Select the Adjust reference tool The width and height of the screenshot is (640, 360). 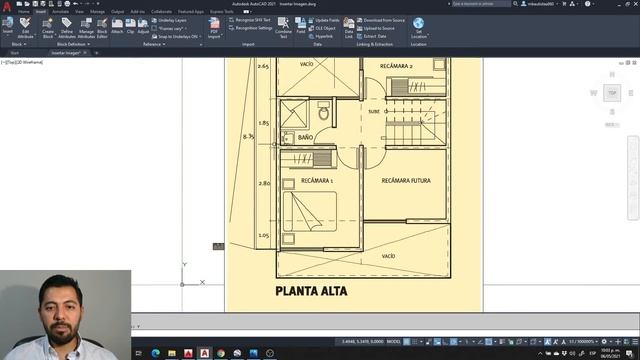tap(143, 26)
